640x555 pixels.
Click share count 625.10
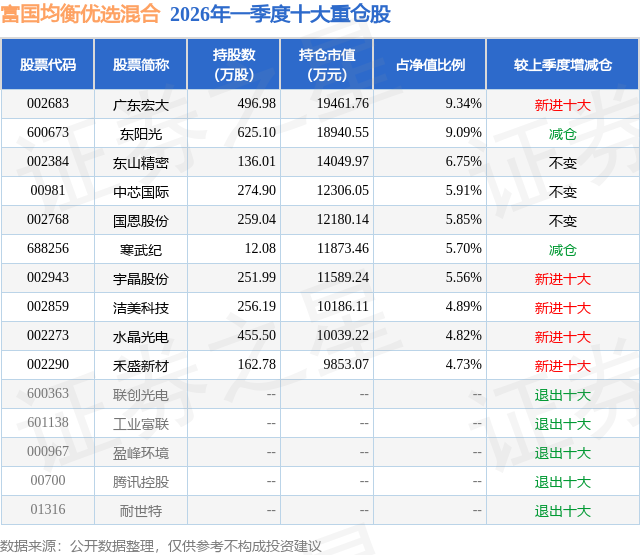tap(257, 133)
